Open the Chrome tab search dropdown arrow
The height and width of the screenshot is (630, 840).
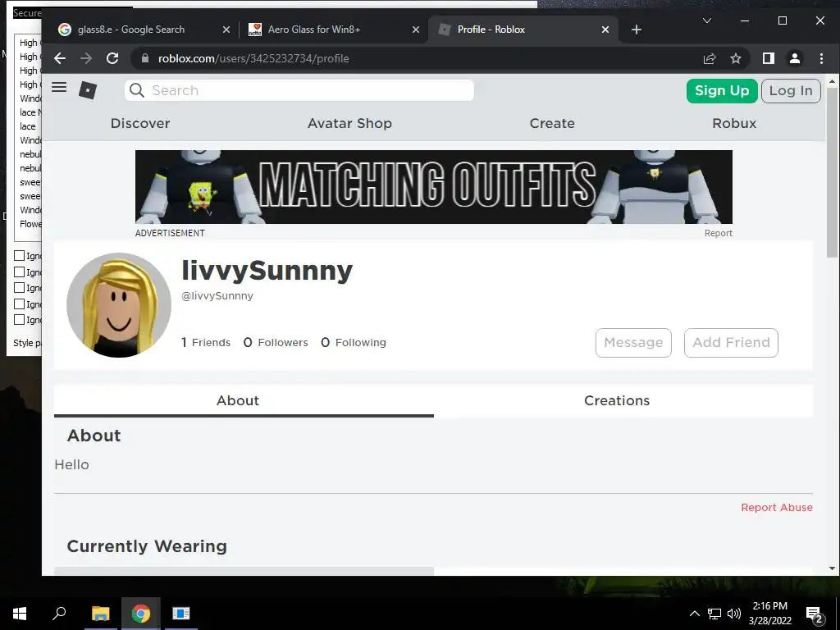(x=707, y=21)
